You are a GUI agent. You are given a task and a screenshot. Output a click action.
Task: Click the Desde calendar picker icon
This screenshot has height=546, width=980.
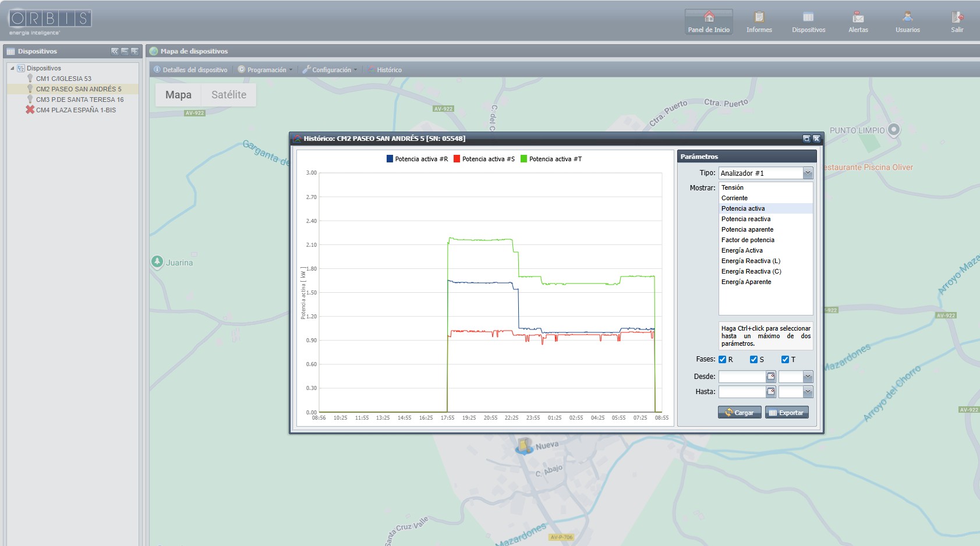[x=771, y=377]
